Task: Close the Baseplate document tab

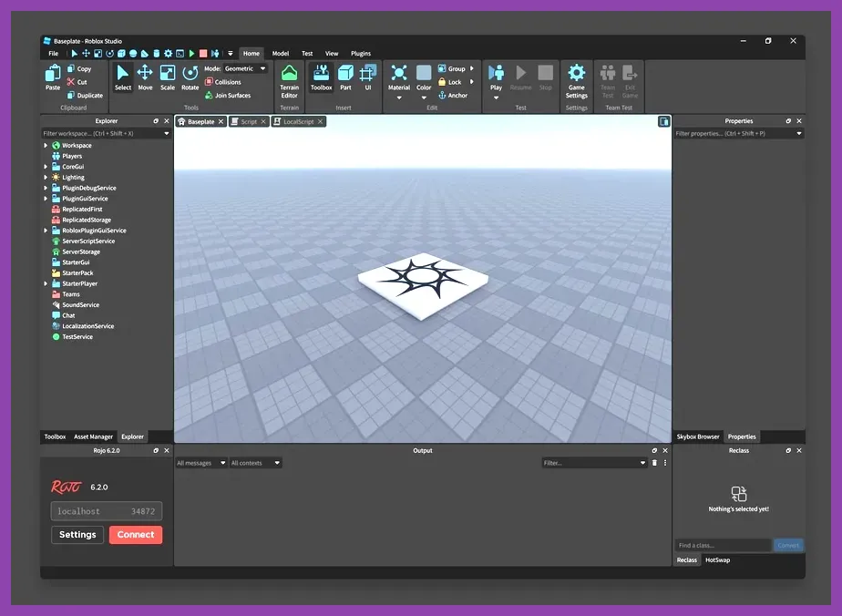Action: coord(221,122)
